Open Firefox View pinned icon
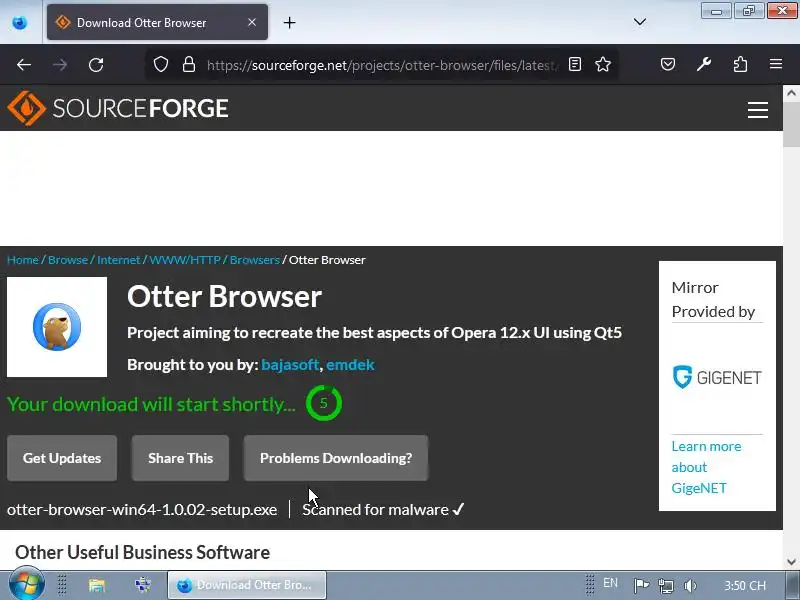The height and width of the screenshot is (600, 800). tap(20, 22)
